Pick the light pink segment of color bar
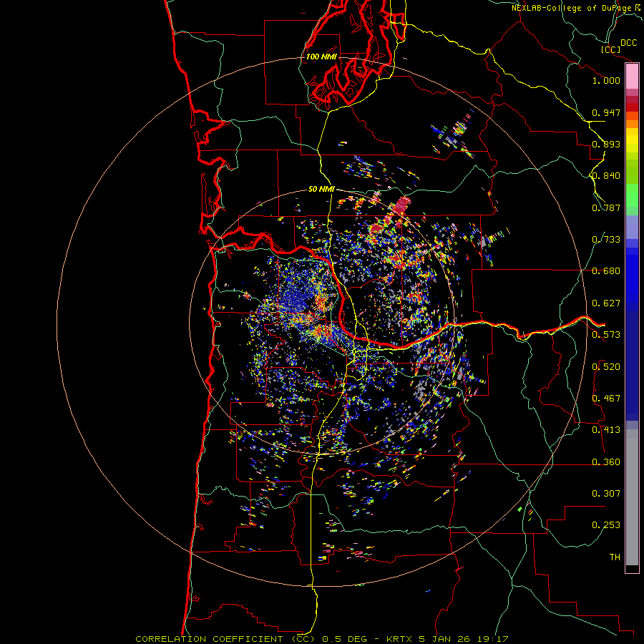 [632, 77]
